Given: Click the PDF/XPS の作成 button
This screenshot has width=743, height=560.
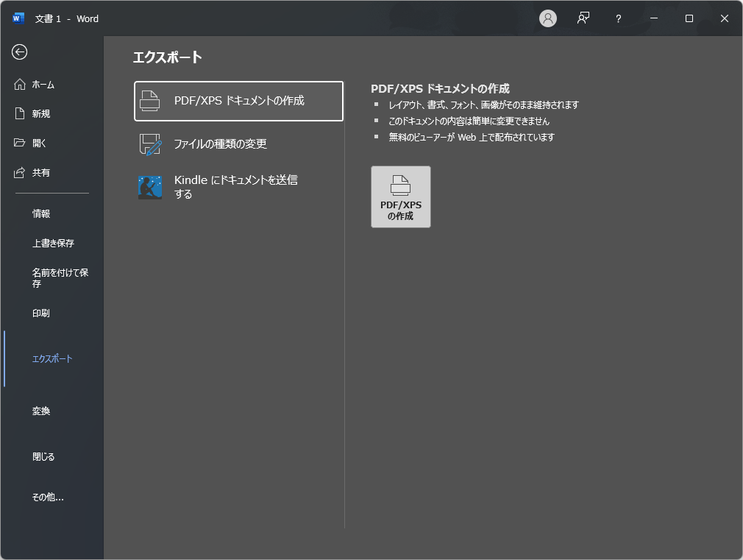Looking at the screenshot, I should pos(401,196).
